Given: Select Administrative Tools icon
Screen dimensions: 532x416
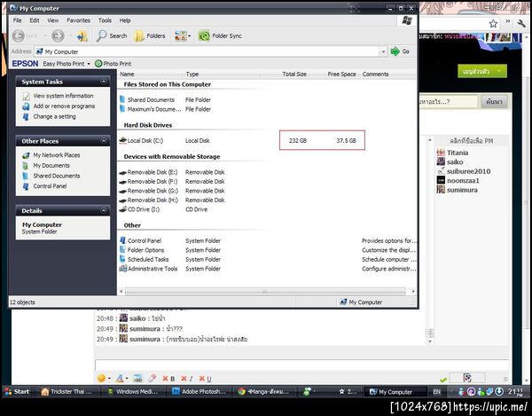Looking at the screenshot, I should click(x=123, y=269).
